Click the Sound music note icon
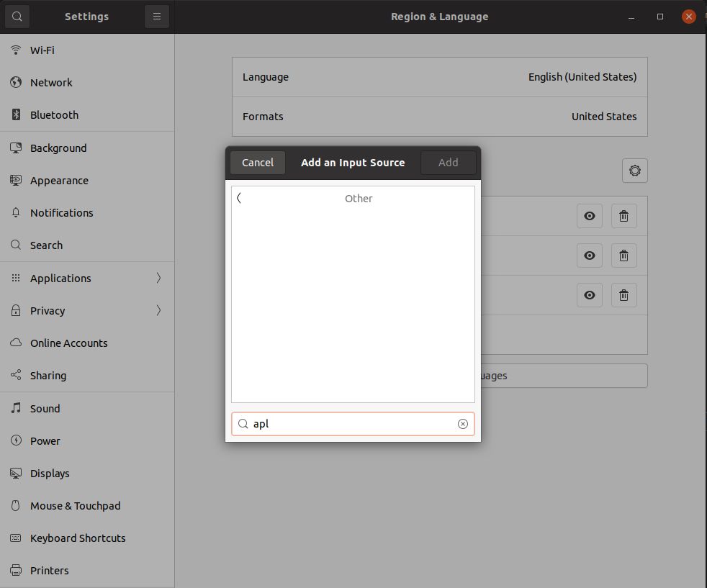Image resolution: width=707 pixels, height=588 pixels. coord(16,408)
